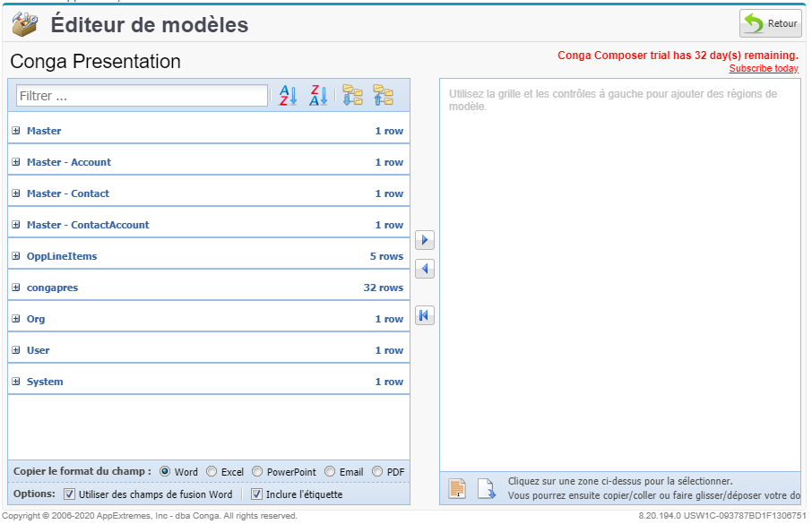The height and width of the screenshot is (524, 812).
Task: Toggle 'Utiliser des champs de fusion Word' checkbox
Action: coord(68,494)
